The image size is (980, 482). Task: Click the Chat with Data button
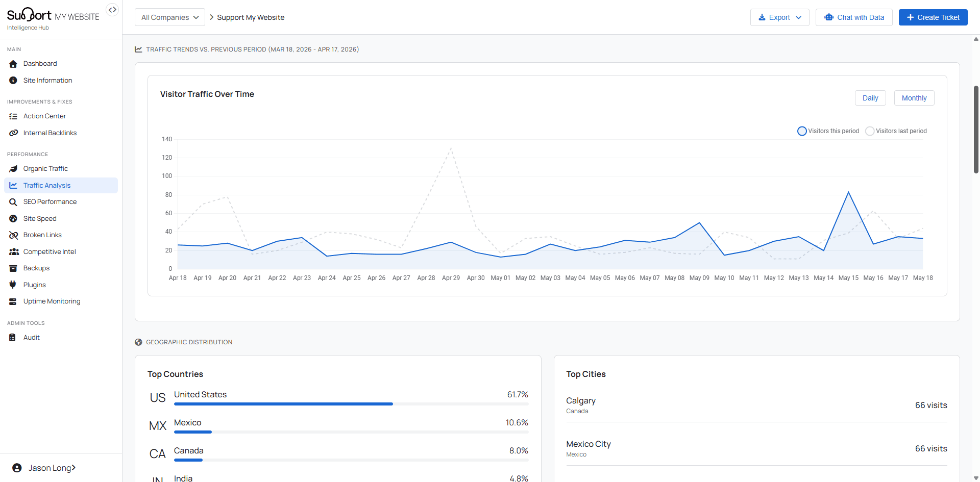click(854, 17)
